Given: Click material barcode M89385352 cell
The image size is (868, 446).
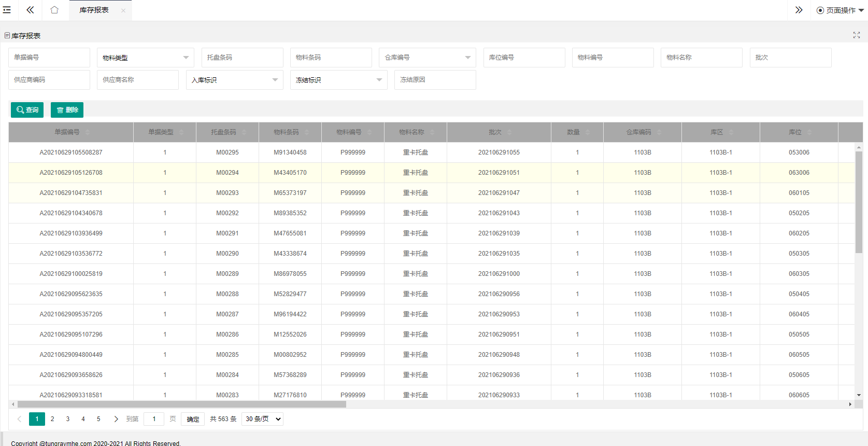Looking at the screenshot, I should click(x=290, y=213).
